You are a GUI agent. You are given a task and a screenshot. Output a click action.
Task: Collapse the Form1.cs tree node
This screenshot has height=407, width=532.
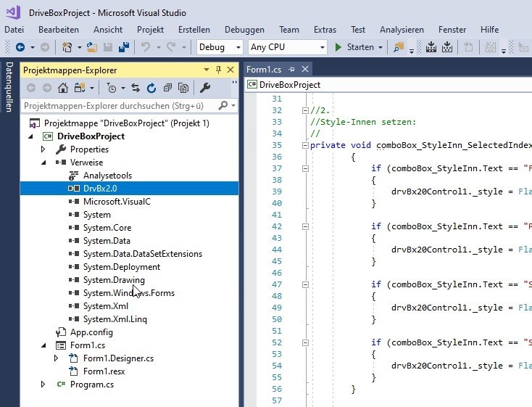pyautogui.click(x=43, y=345)
